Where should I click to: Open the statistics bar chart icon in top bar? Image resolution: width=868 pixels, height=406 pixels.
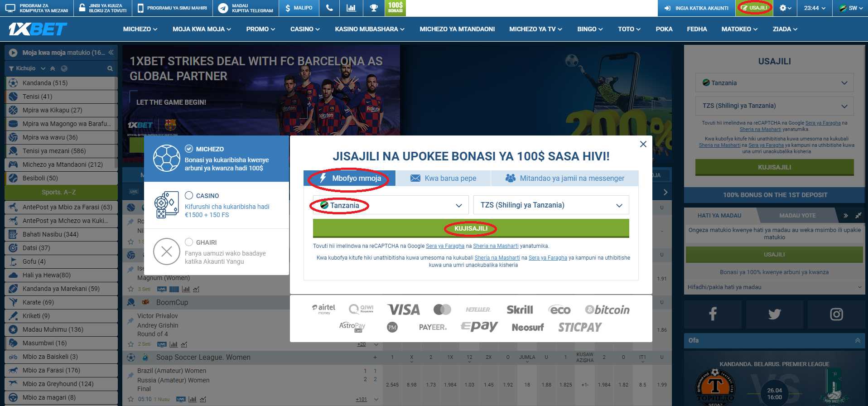(351, 8)
